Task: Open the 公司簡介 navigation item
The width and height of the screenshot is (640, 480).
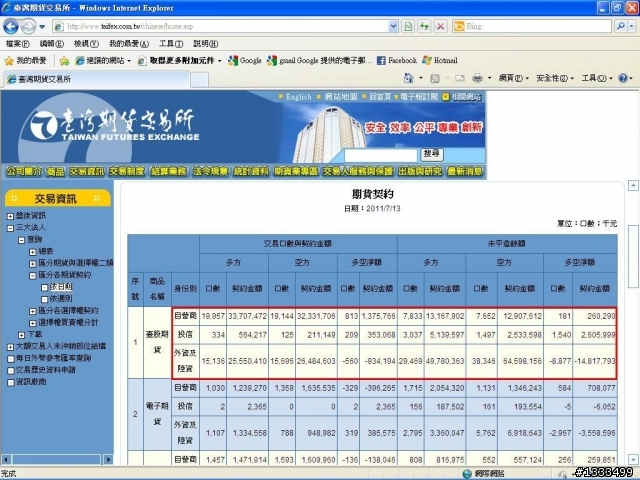Action: coord(24,171)
